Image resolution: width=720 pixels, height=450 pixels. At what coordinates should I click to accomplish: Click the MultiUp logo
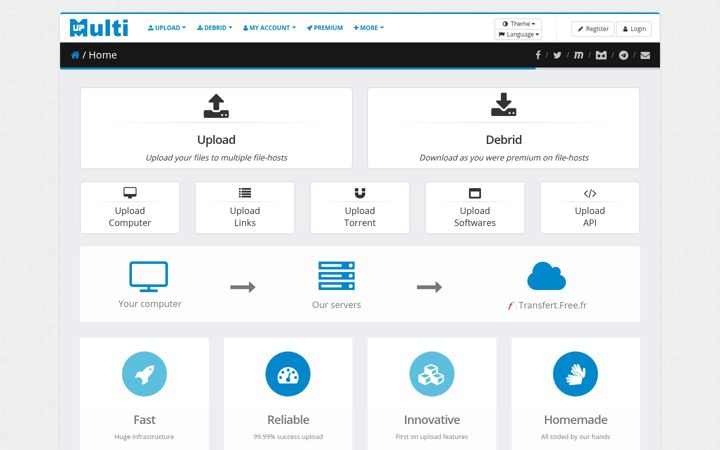point(99,28)
